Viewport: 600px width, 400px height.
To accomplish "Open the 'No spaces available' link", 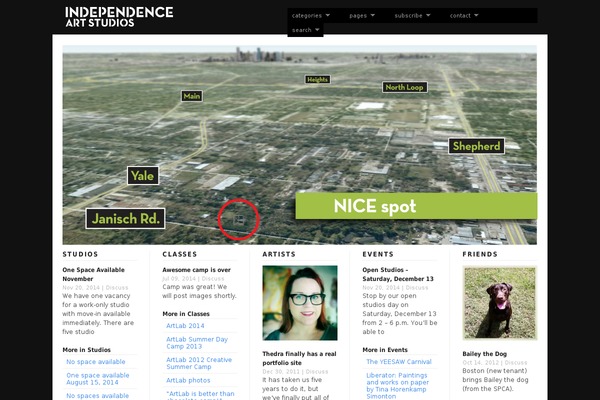I will pyautogui.click(x=98, y=396).
